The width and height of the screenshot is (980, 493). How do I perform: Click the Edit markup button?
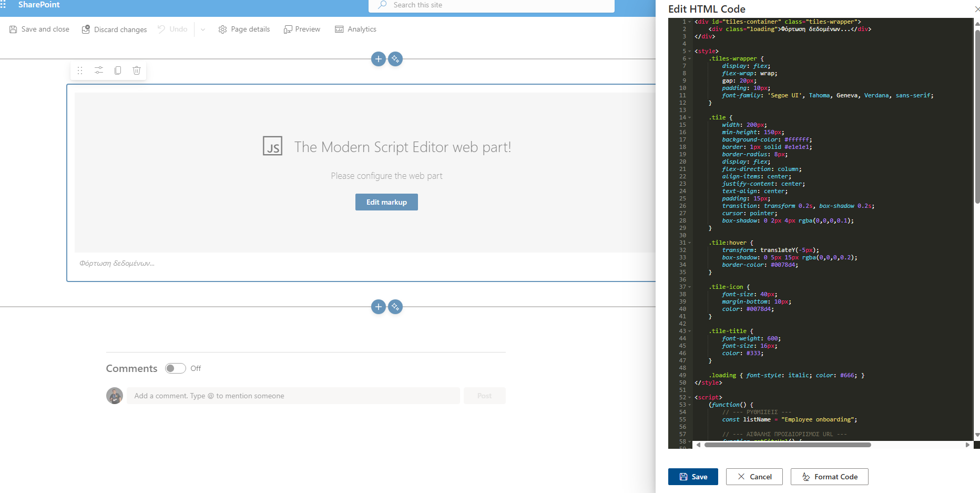pos(386,202)
